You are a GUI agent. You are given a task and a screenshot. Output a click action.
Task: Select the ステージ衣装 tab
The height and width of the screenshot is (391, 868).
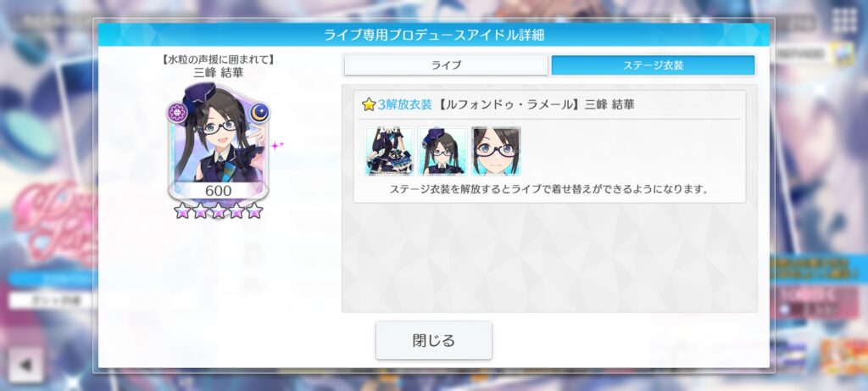[x=654, y=64]
